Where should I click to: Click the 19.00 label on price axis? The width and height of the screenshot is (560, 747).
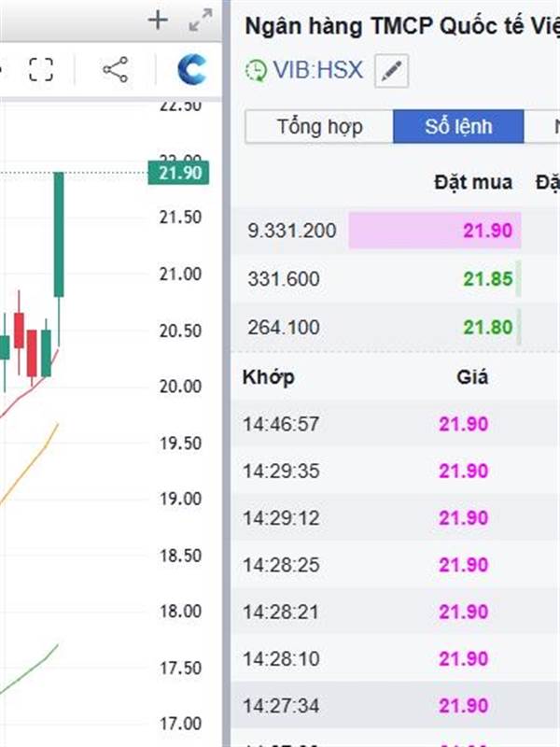(x=180, y=499)
